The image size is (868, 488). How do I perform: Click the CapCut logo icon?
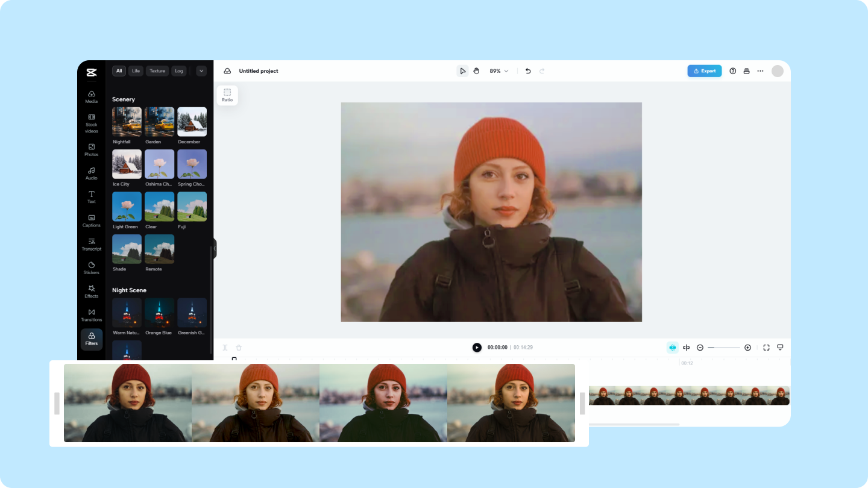[x=91, y=72]
